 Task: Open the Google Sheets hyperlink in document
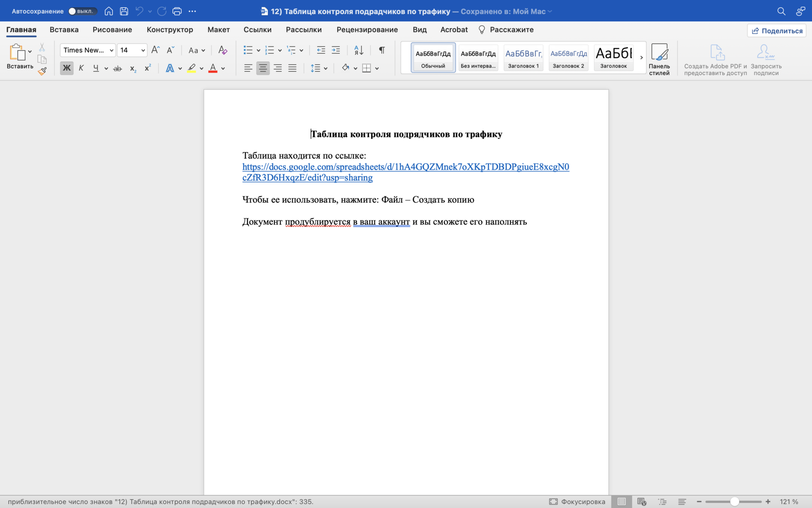coord(405,167)
